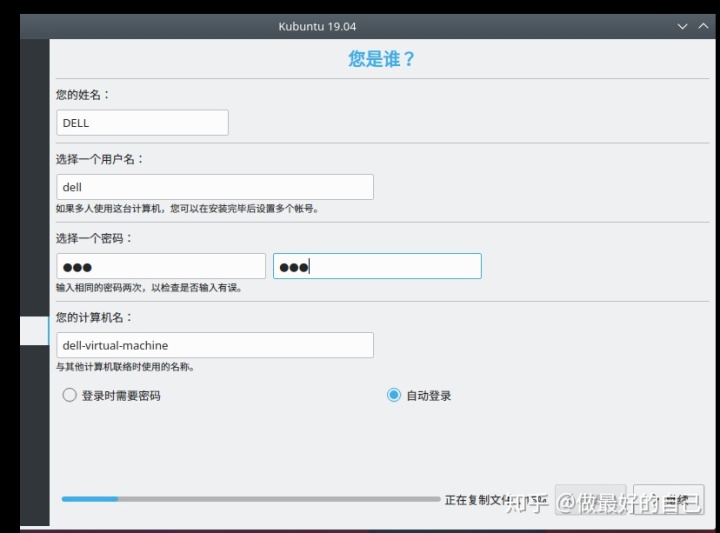Click the username field containing dell
Screen dimensions: 720x533
(x=215, y=187)
